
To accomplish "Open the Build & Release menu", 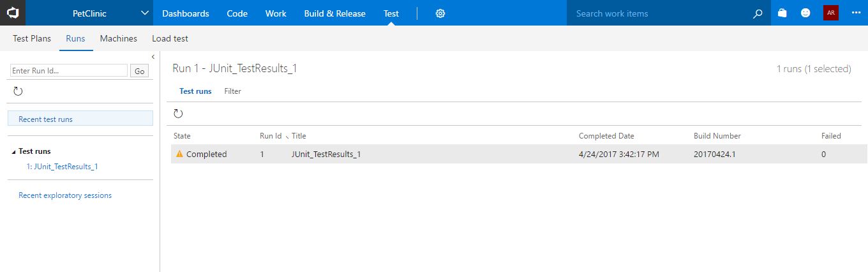I will [x=334, y=13].
